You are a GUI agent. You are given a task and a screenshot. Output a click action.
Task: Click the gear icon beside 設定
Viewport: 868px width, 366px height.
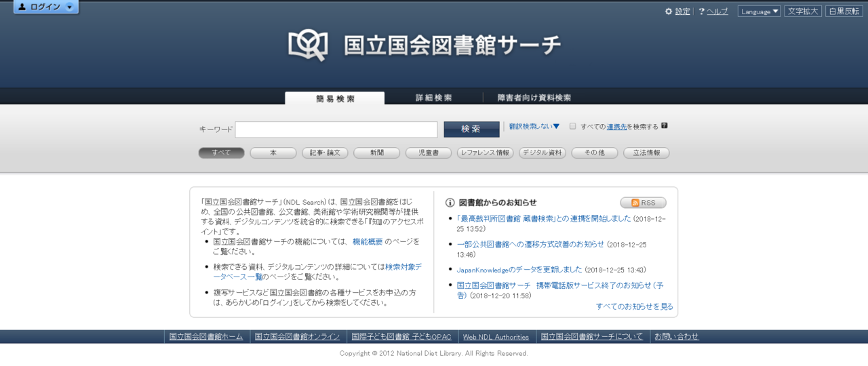669,12
